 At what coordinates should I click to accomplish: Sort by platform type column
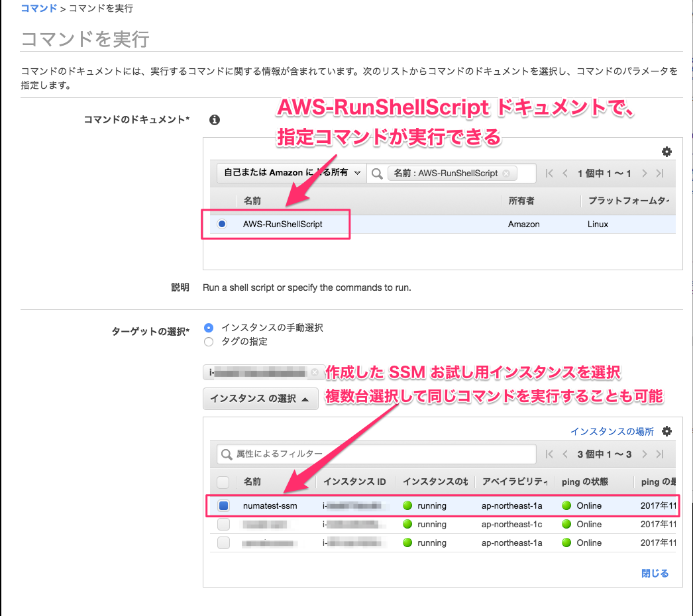[x=628, y=201]
